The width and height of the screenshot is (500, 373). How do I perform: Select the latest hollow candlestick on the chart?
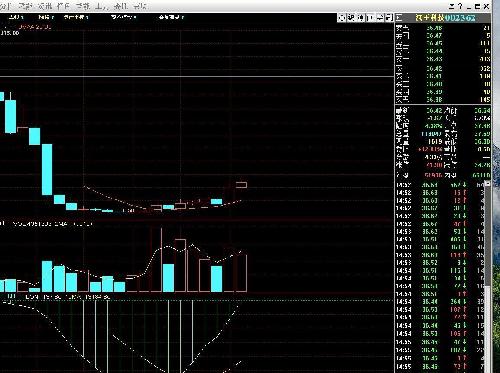tap(242, 185)
